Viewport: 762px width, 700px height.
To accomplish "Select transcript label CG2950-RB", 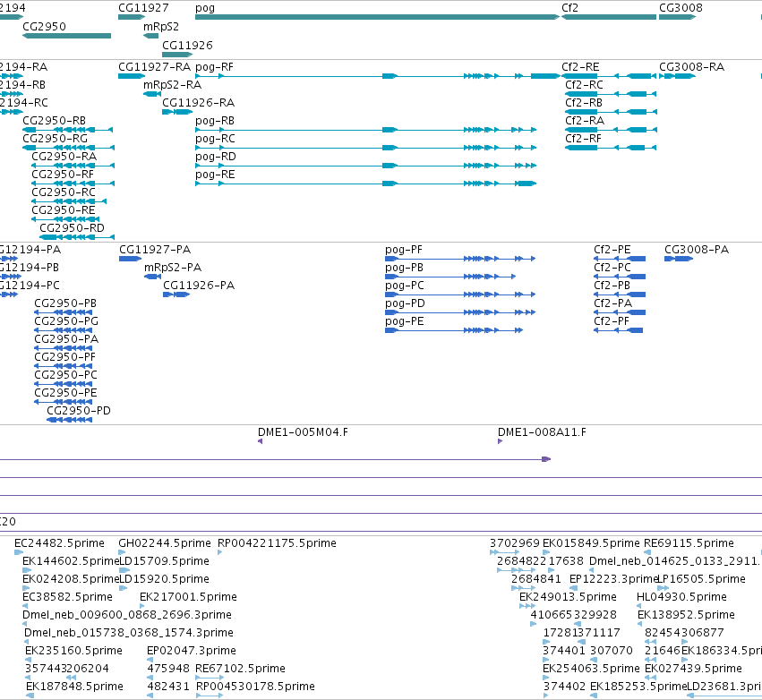I will (54, 121).
